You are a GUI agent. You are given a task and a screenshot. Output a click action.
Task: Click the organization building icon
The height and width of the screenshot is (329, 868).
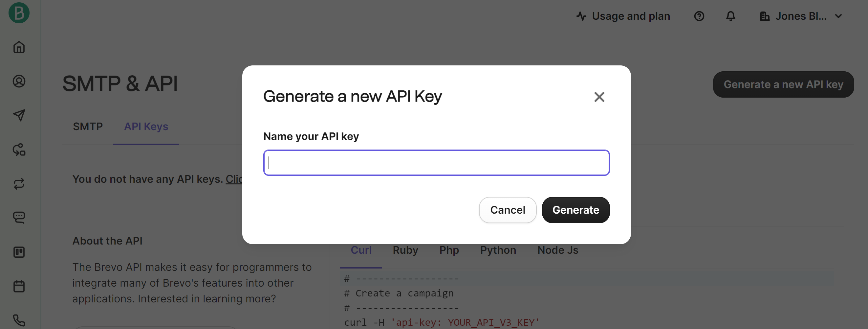[765, 16]
